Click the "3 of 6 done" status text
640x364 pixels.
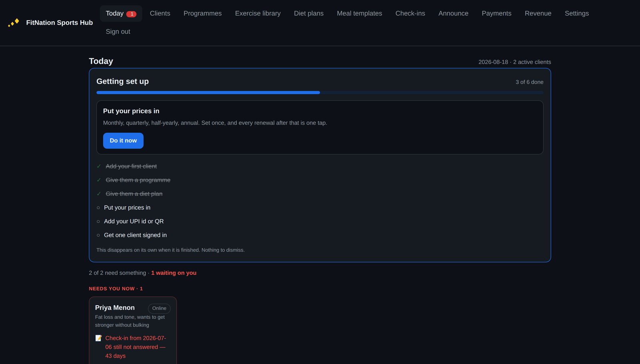click(530, 82)
